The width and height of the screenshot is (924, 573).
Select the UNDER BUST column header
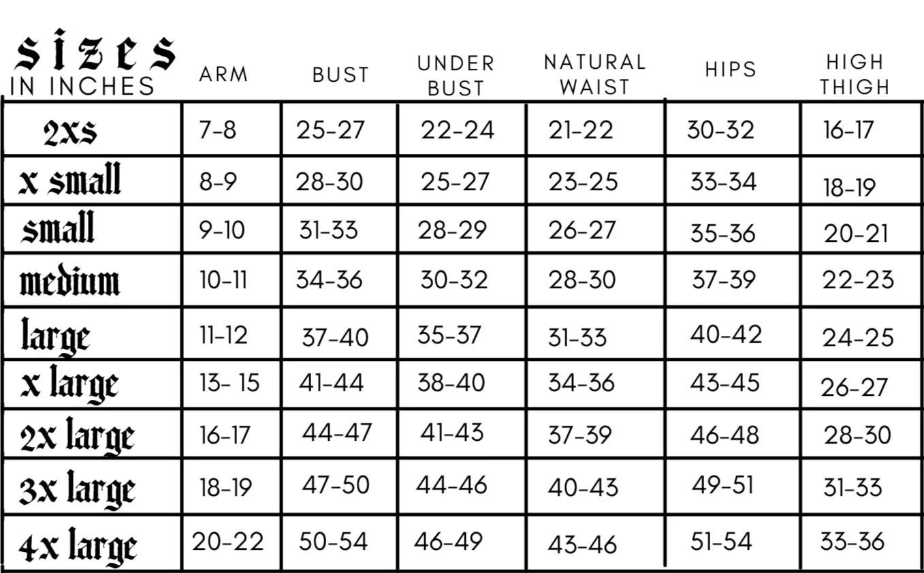click(456, 76)
